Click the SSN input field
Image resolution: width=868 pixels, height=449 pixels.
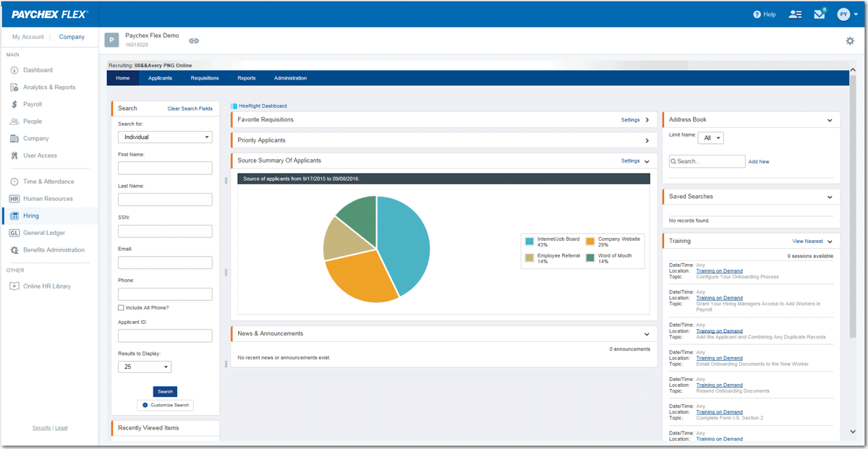[x=165, y=231]
